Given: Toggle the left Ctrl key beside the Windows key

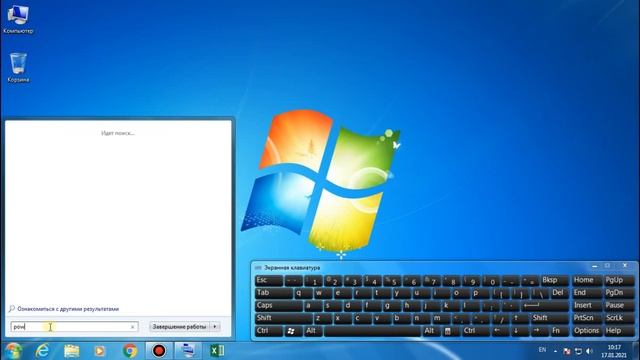Looking at the screenshot, I should (x=268, y=331).
